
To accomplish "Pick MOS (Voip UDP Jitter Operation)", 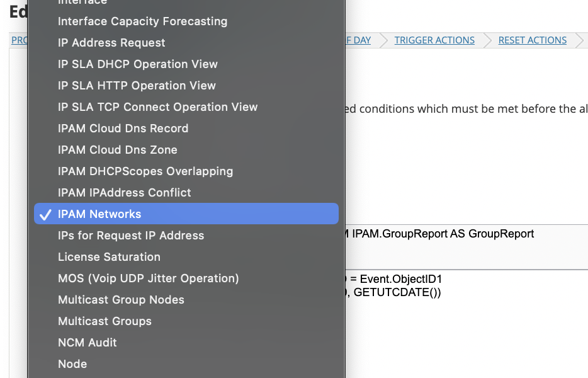I will (148, 278).
